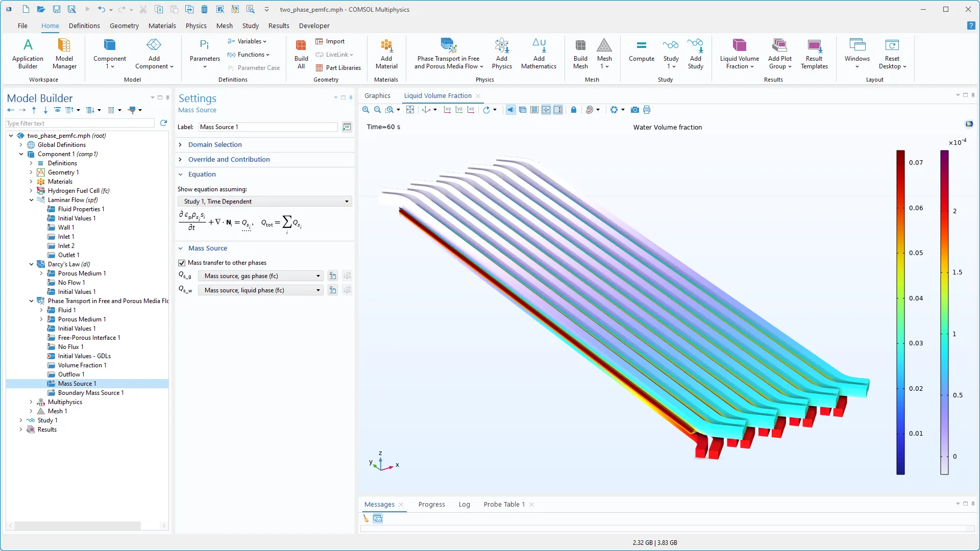Switch to the Graphics tab
Image resolution: width=980 pixels, height=551 pixels.
pos(377,95)
